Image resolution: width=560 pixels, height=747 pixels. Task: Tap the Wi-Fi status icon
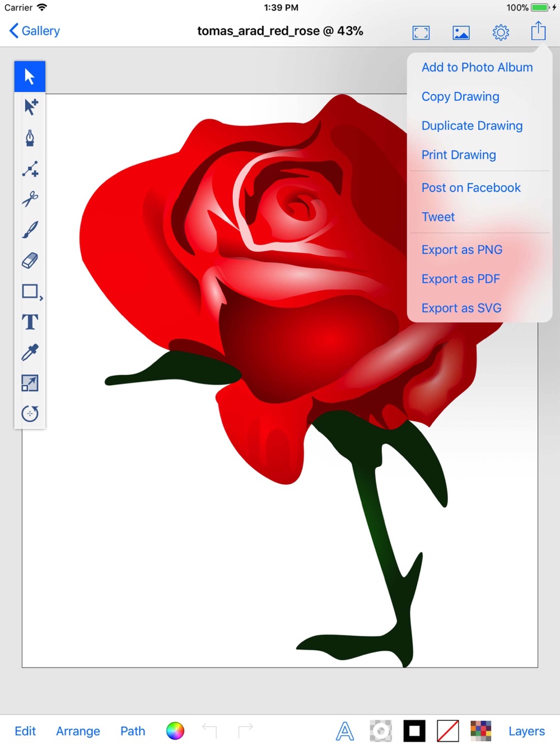pos(42,7)
